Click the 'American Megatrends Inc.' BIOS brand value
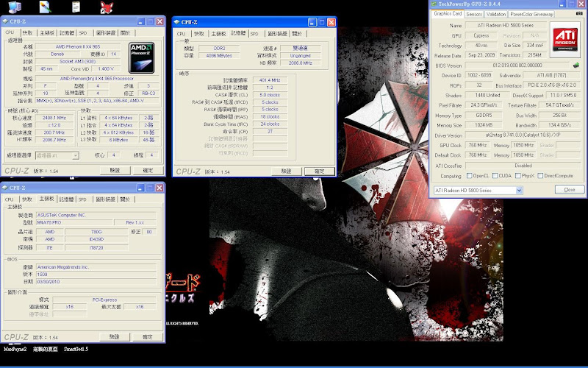588x368 pixels. point(96,267)
